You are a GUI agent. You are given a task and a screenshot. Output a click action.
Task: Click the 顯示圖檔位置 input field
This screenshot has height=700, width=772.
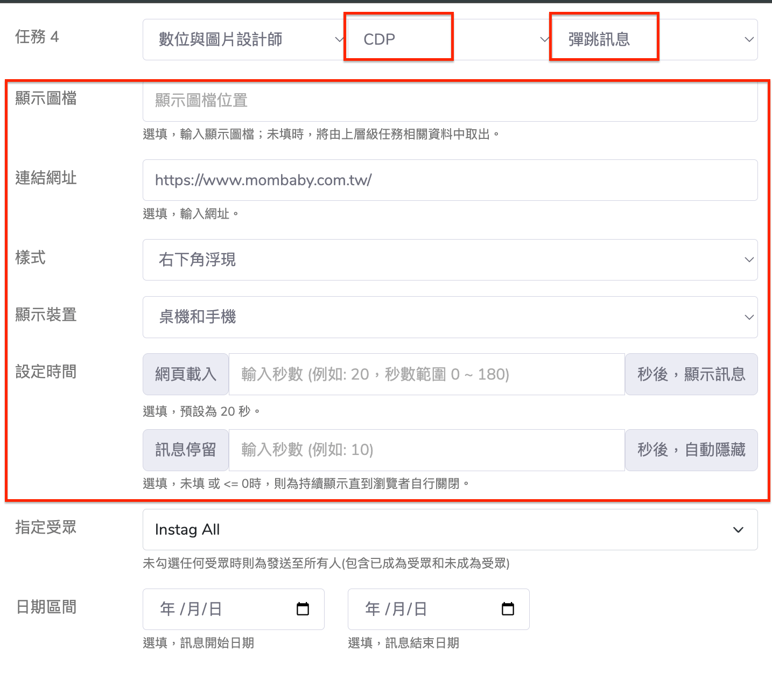[450, 101]
